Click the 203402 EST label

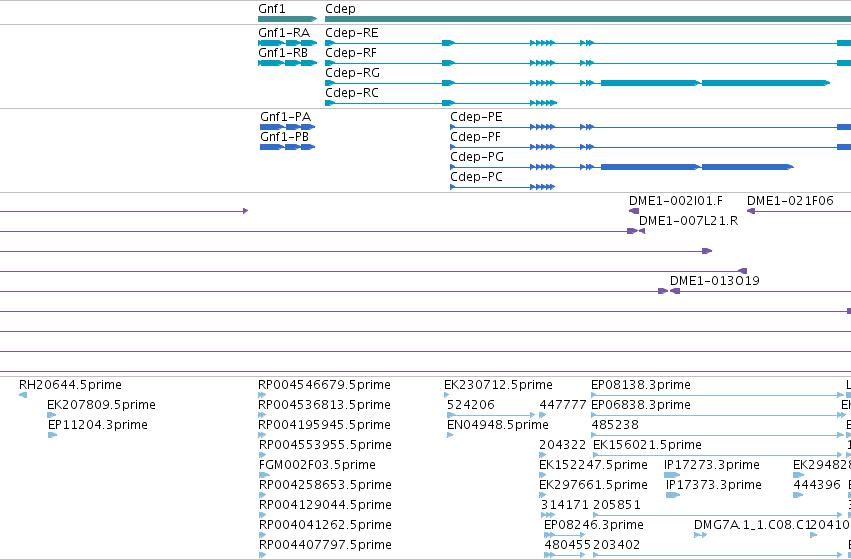(x=617, y=545)
